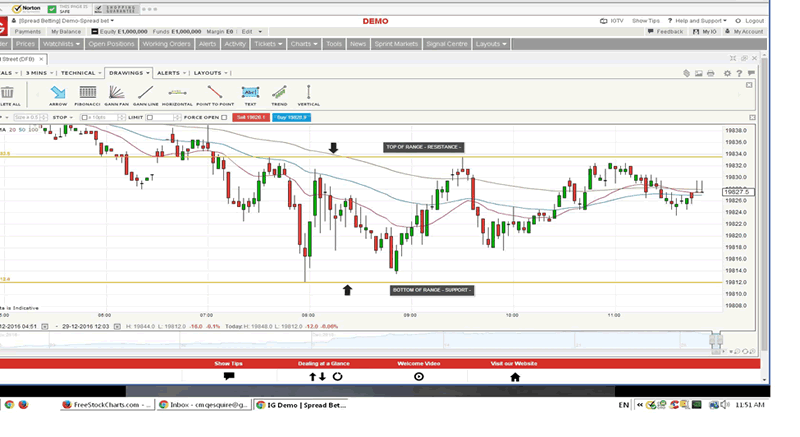Open the chart LAYOUTS dropdown

pyautogui.click(x=210, y=73)
